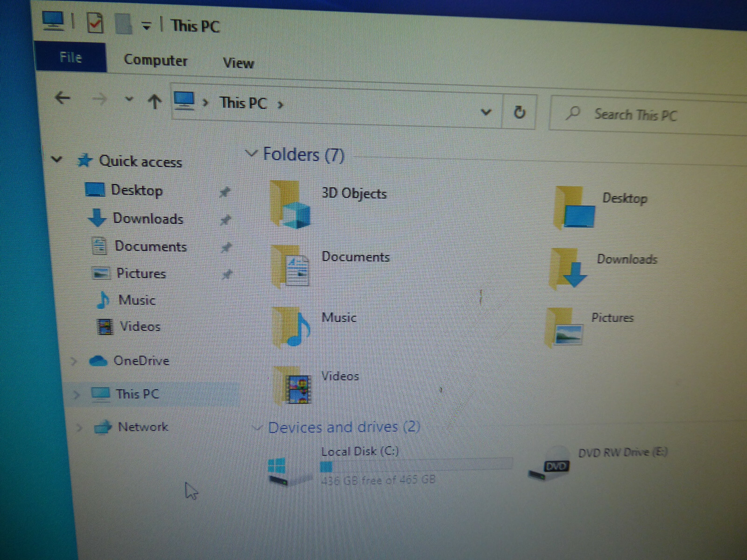Click the This PC system icon in title bar
Image resolution: width=747 pixels, height=560 pixels.
[53, 20]
